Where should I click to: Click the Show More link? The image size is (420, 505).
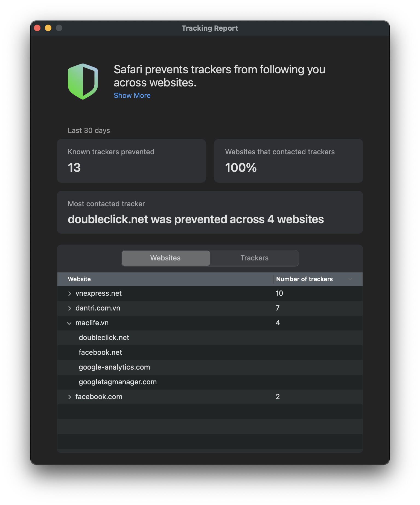[132, 95]
